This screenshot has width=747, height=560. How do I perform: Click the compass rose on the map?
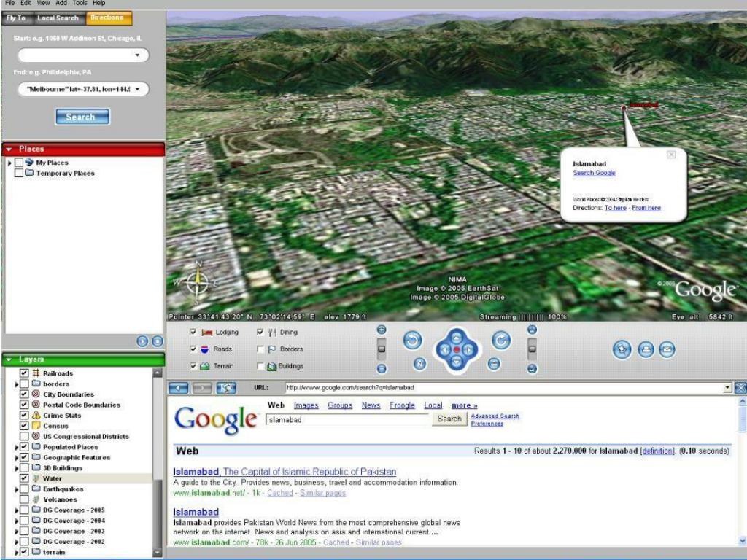[197, 284]
